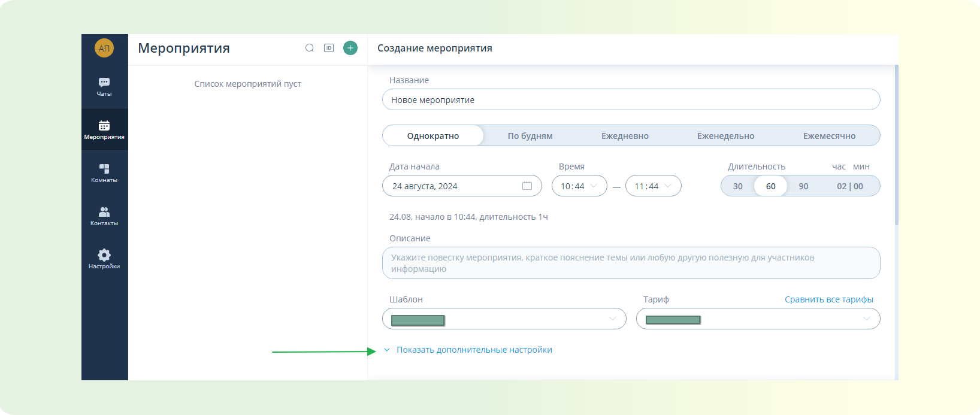This screenshot has width=980, height=415.
Task: Select 60 minutes duration
Action: tap(771, 186)
